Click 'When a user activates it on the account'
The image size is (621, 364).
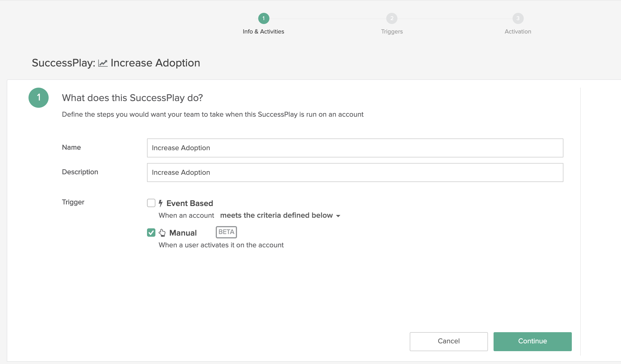221,245
